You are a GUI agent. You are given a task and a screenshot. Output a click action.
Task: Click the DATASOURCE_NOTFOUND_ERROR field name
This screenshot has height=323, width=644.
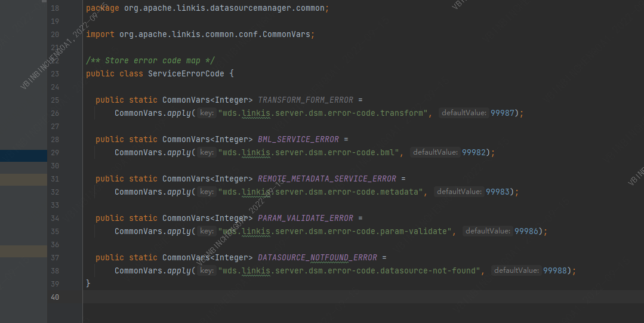[318, 258]
